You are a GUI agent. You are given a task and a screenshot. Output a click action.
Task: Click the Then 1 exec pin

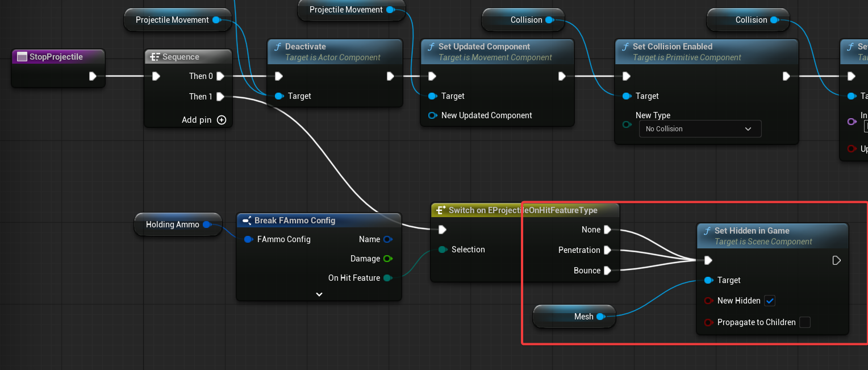pyautogui.click(x=220, y=97)
